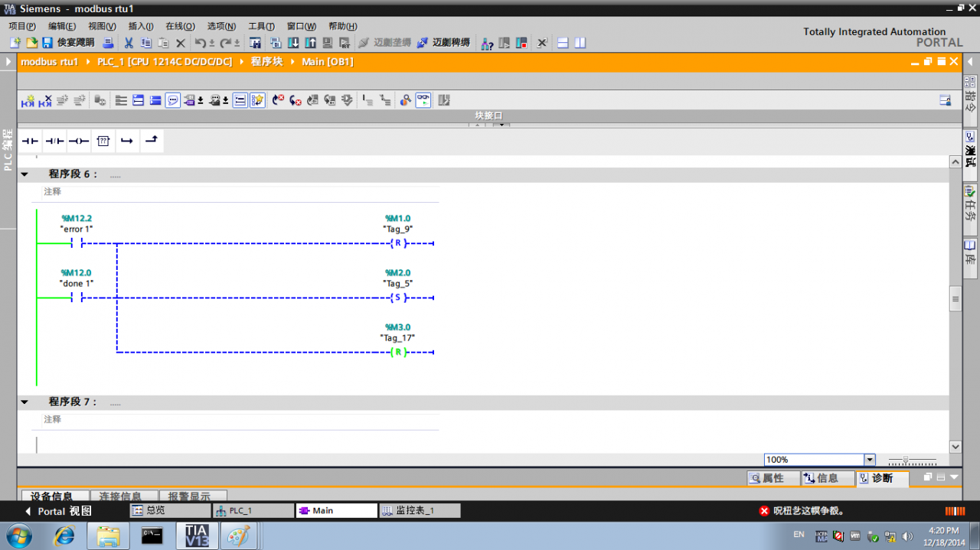
Task: Open the 工具(T) menu
Action: [261, 26]
